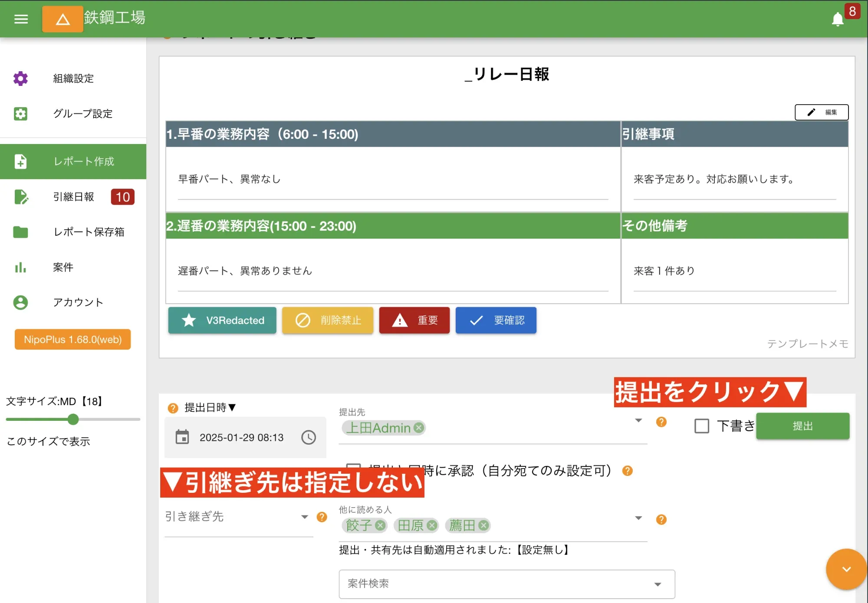Image resolution: width=868 pixels, height=603 pixels.
Task: Open レポート保存箱 via the folder icon
Action: tap(20, 233)
